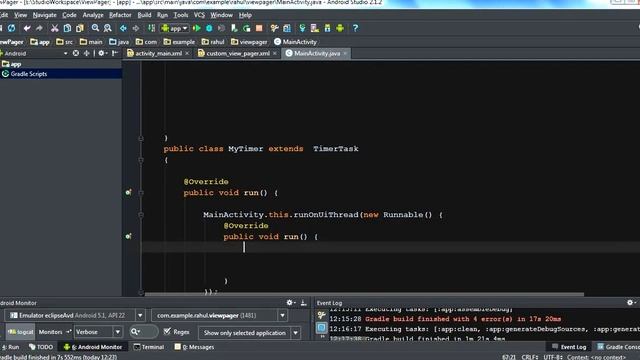The image size is (640, 360).
Task: Open the Run tool window button
Action: pos(10,347)
